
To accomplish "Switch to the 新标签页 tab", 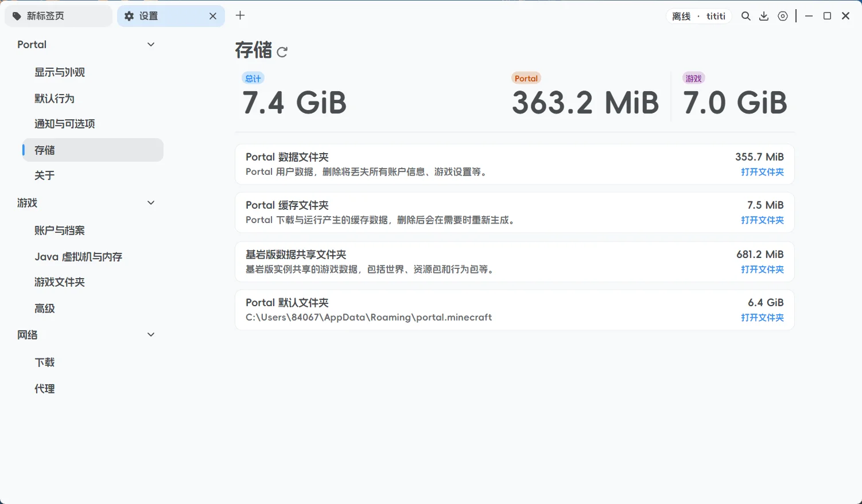I will pos(59,16).
